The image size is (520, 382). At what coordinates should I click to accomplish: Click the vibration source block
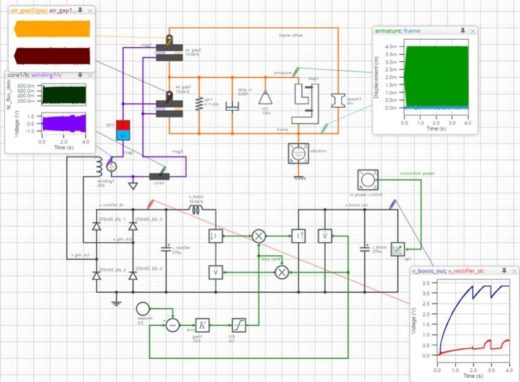[298, 153]
